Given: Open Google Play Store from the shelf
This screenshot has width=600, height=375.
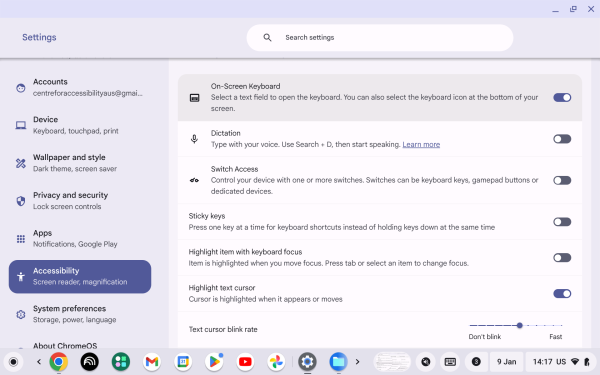Looking at the screenshot, I should [214, 362].
